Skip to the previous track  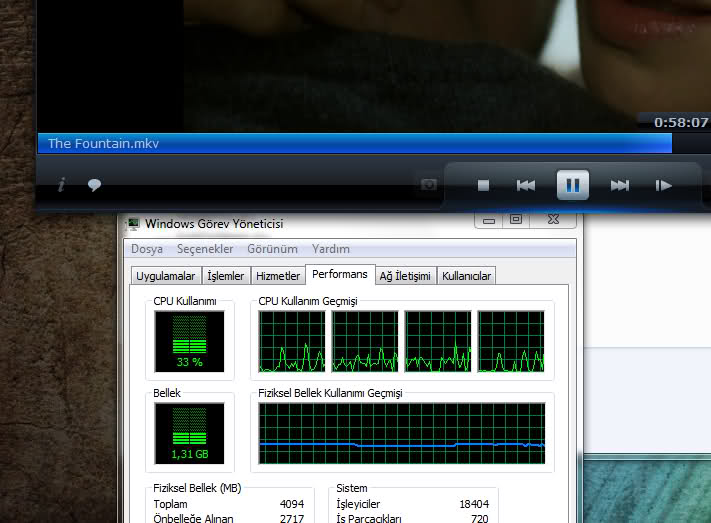pyautogui.click(x=526, y=185)
